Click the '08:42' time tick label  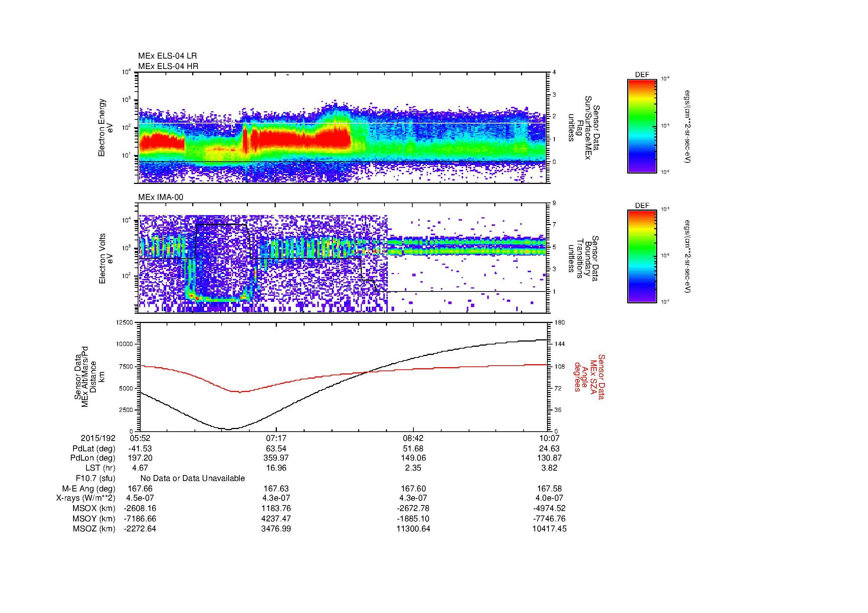click(x=413, y=438)
